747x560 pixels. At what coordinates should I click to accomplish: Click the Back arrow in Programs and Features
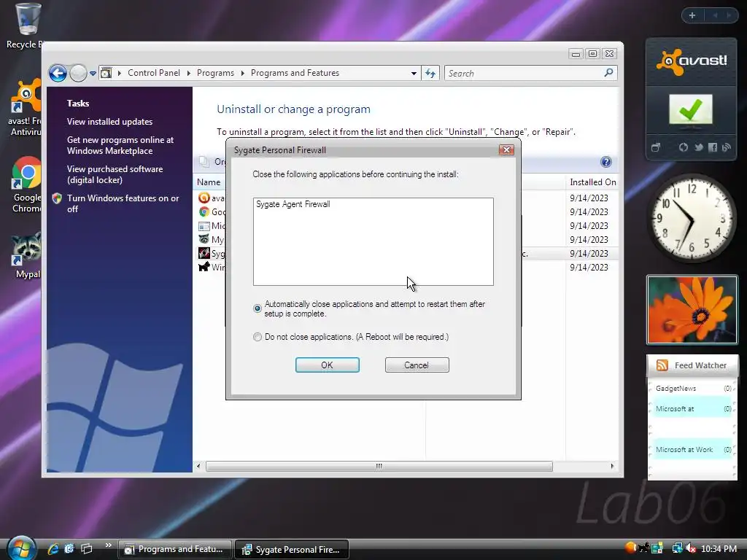click(x=58, y=74)
